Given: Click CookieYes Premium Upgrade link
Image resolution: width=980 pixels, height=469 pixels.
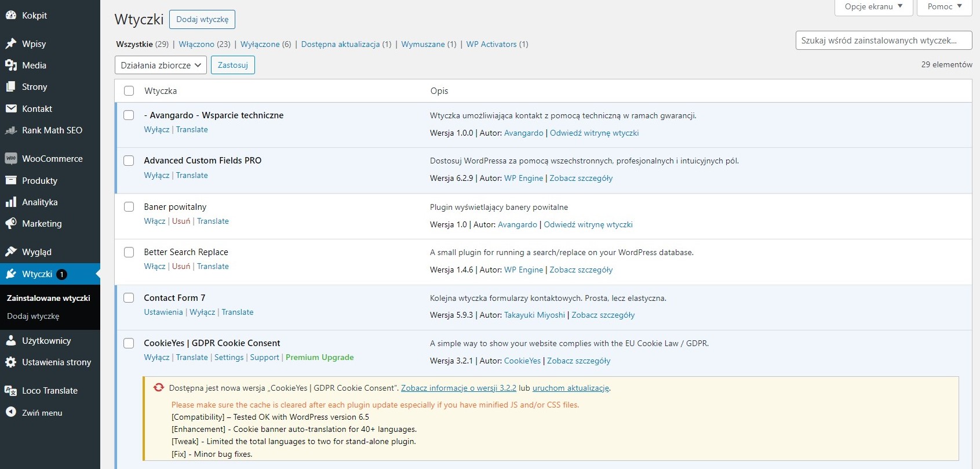Looking at the screenshot, I should click(319, 358).
